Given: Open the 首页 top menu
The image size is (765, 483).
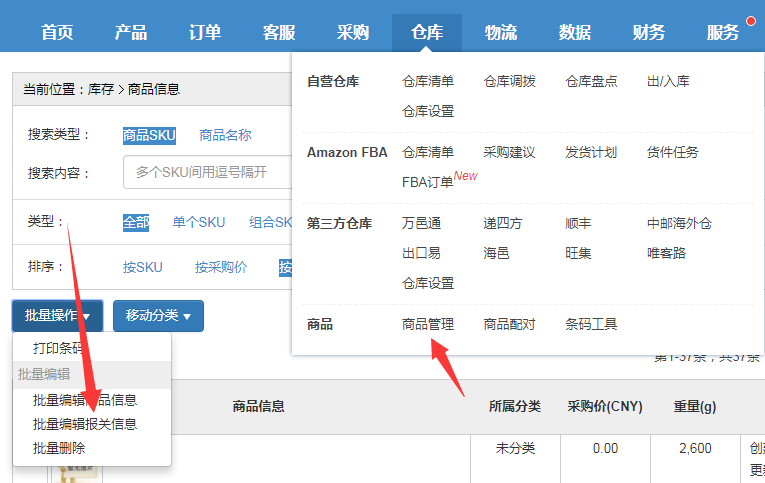Looking at the screenshot, I should click(57, 33).
